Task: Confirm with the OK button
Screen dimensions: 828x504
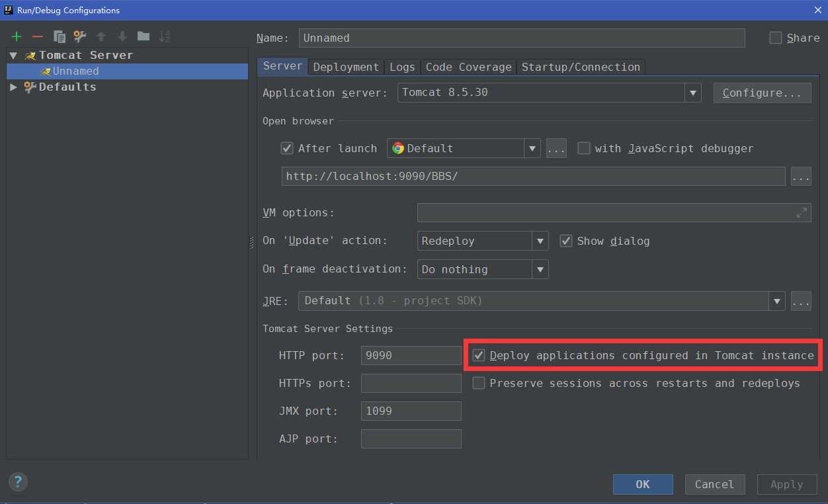Action: click(x=643, y=484)
